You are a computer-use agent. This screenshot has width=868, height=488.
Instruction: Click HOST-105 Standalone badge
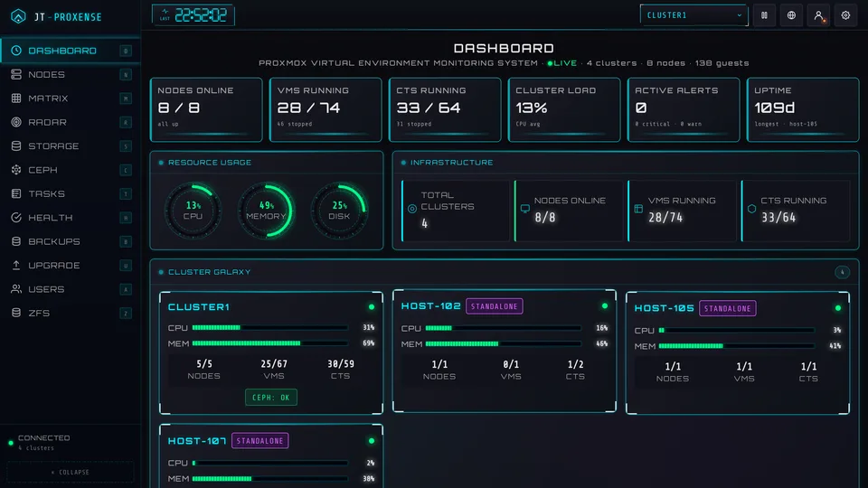point(728,308)
